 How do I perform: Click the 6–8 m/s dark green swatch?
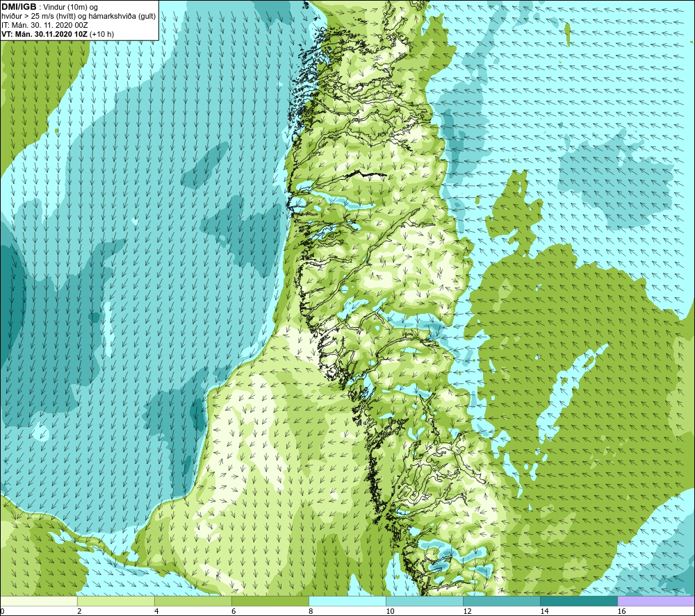coord(270,601)
